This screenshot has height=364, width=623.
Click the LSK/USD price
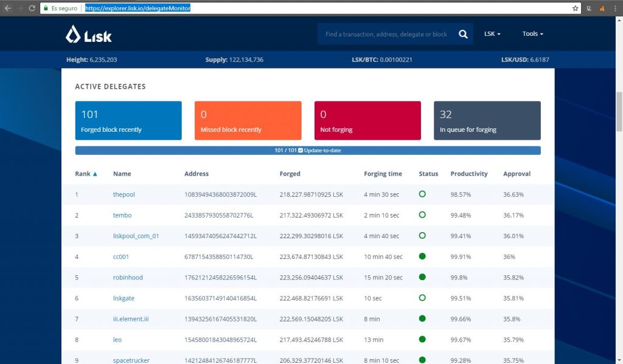coord(539,60)
